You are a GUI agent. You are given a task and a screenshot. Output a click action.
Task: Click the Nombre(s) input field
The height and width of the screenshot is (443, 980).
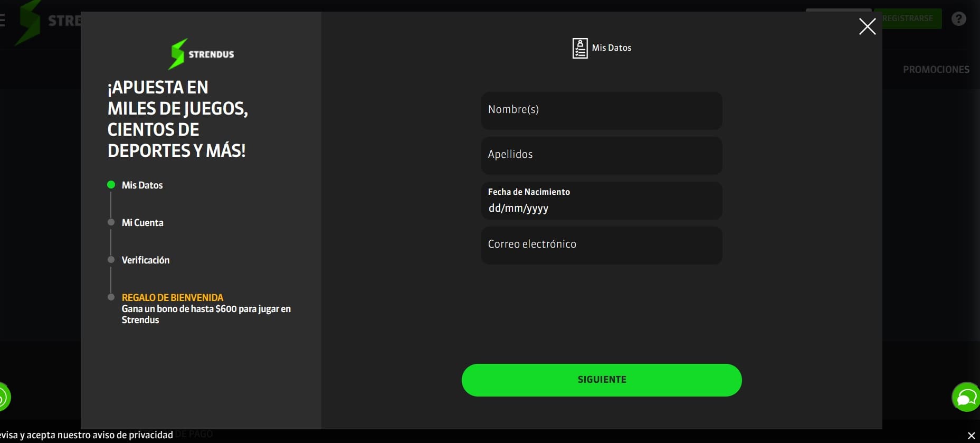pyautogui.click(x=602, y=111)
